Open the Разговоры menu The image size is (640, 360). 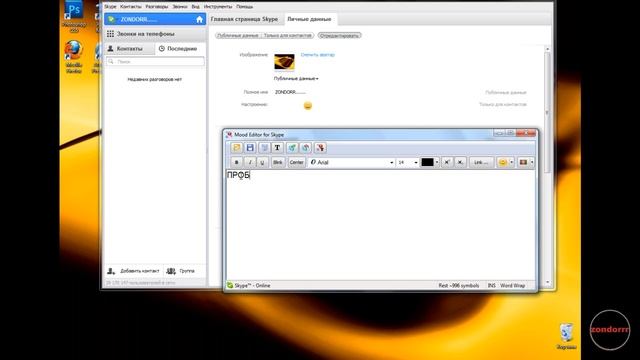point(157,7)
